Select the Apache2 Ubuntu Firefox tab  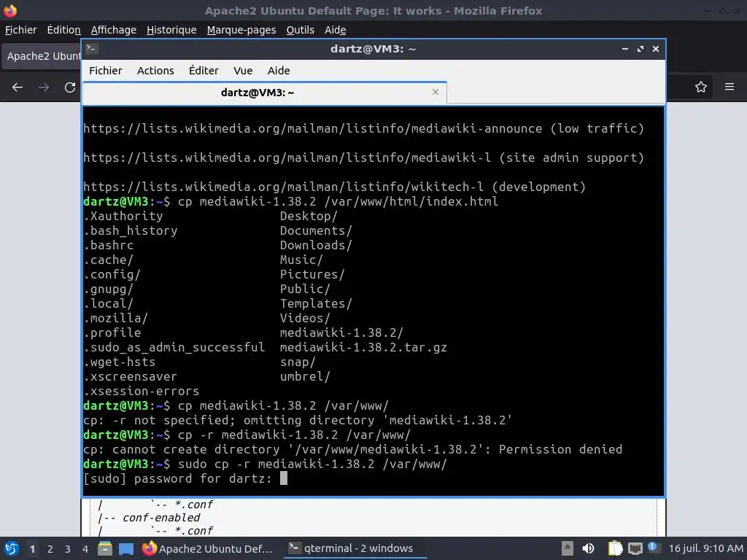click(42, 56)
